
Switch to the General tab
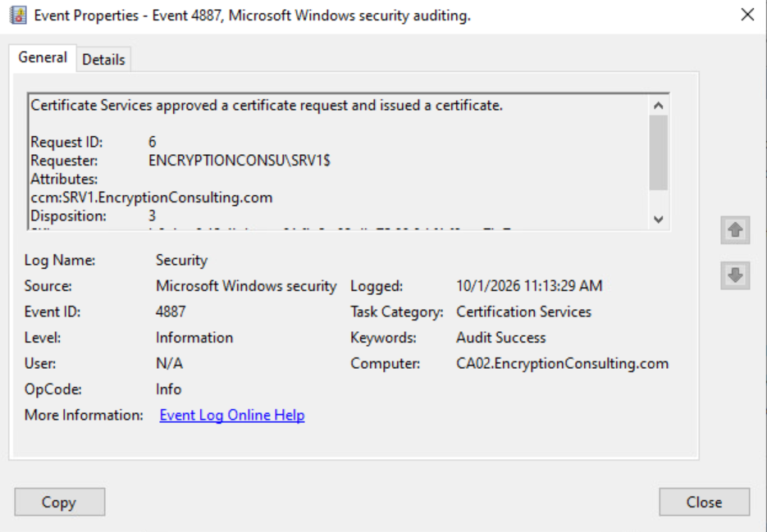tap(43, 57)
